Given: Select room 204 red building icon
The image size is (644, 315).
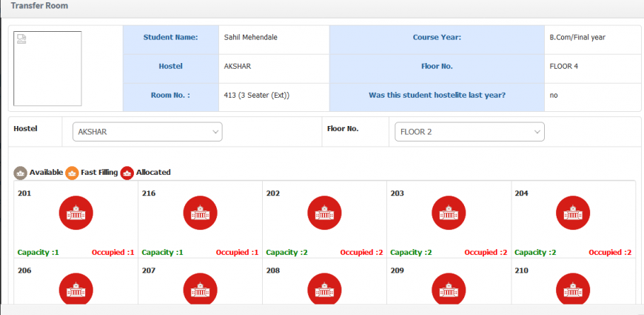Looking at the screenshot, I should (573, 213).
